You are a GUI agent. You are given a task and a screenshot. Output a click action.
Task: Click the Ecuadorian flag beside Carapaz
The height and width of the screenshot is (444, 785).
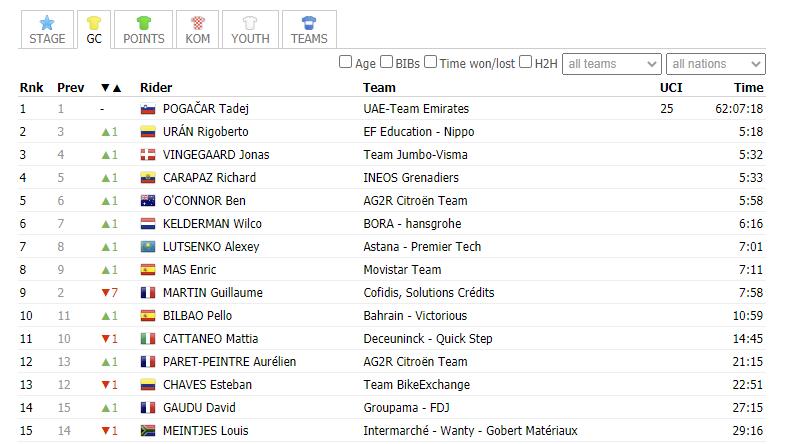148,178
